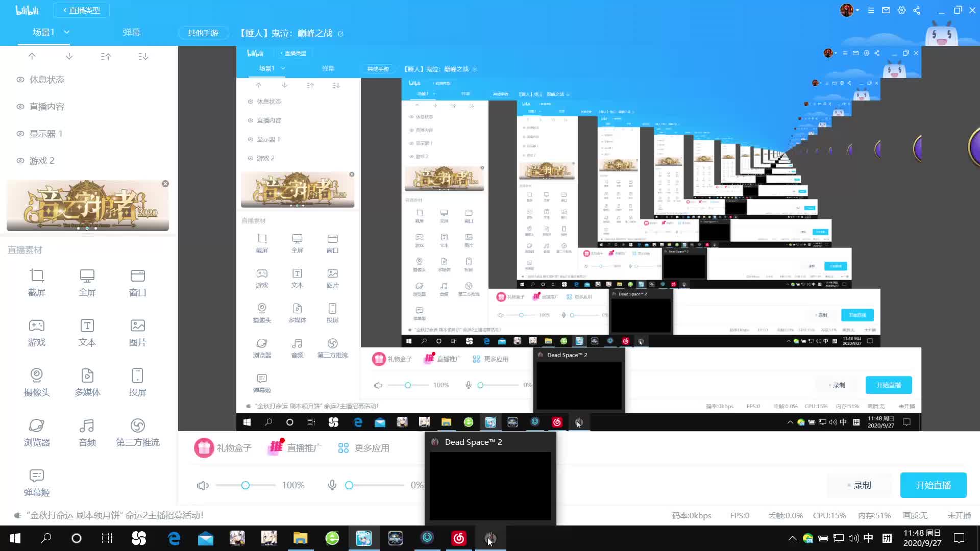Open the 弹幕姬 danmaku tool
This screenshot has height=551, width=980.
(37, 483)
